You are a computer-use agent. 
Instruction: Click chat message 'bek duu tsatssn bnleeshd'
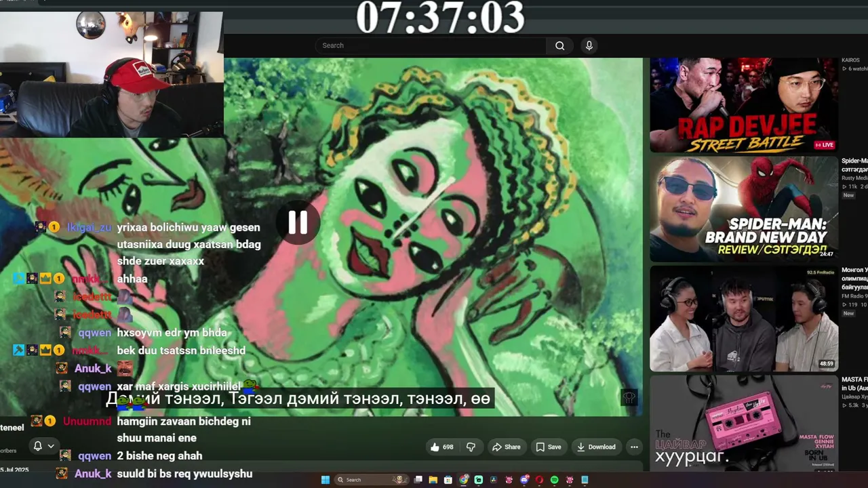pyautogui.click(x=181, y=350)
